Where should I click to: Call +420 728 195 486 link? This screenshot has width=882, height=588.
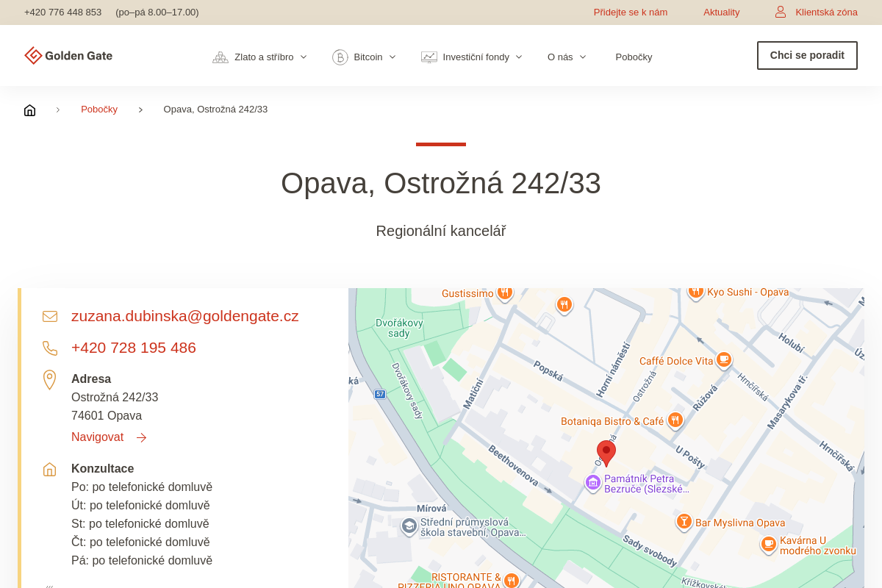pos(134,348)
